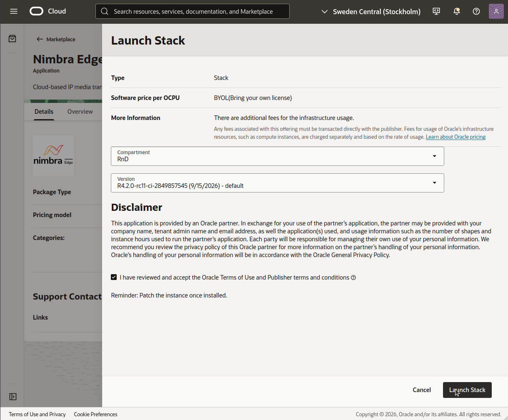Screen dimensions: 508x420
Task: Click the Marketplace bag sidebar icon
Action: coord(13,38)
